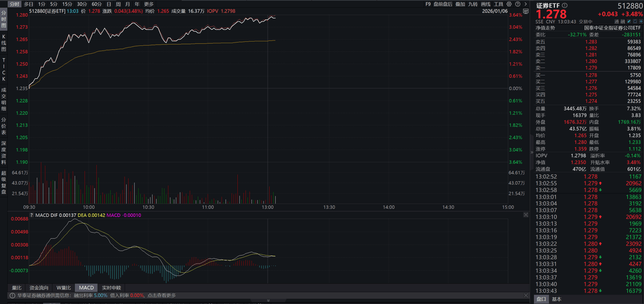
Task: Open the 工具 tools menu
Action: 499,4
